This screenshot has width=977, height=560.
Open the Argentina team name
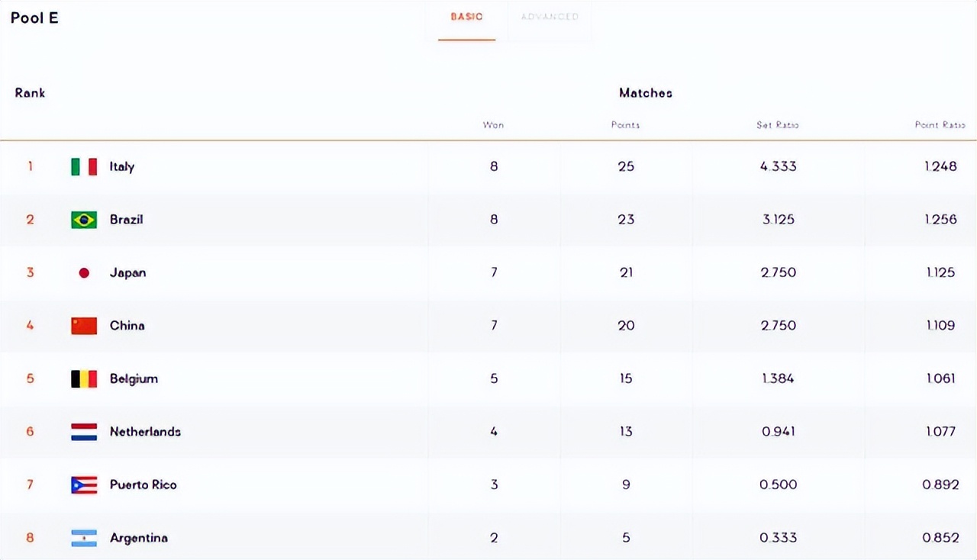pos(138,538)
